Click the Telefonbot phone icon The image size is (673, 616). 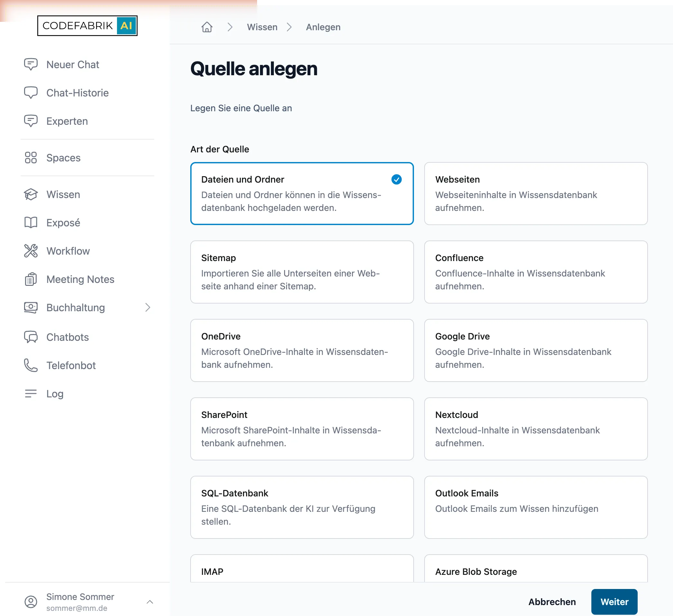click(31, 365)
